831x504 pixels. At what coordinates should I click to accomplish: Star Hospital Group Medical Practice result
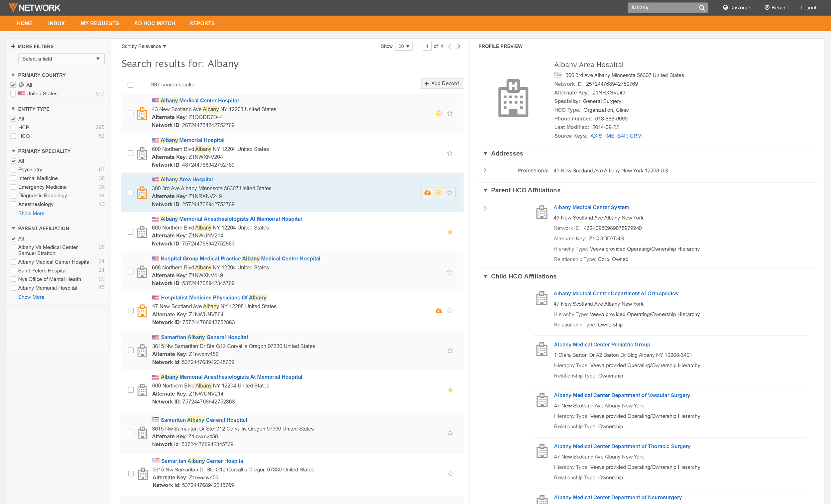click(449, 272)
